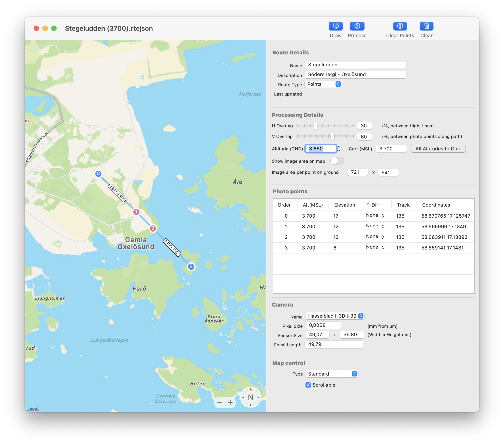The width and height of the screenshot is (504, 445).
Task: Uncheck the Scrollable checkbox
Action: pos(308,385)
